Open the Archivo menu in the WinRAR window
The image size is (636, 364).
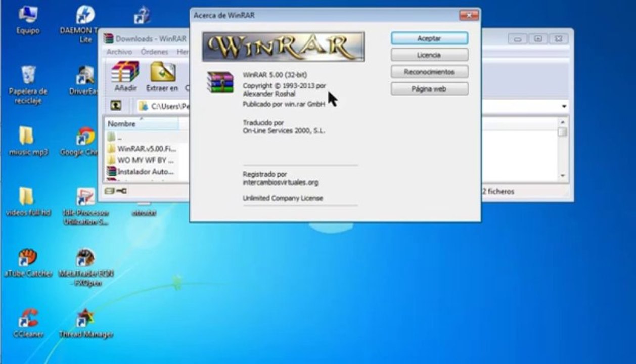[x=119, y=52]
